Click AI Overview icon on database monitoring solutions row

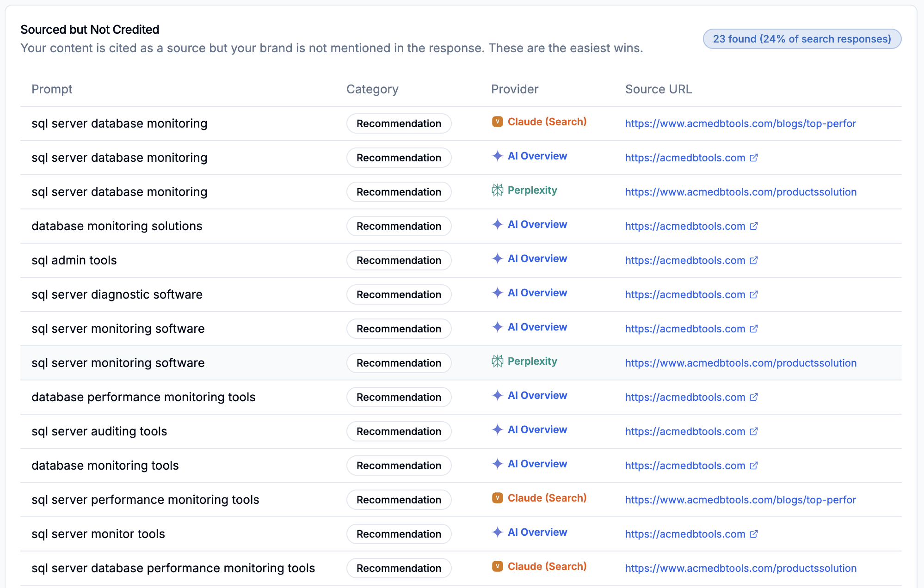coord(497,224)
